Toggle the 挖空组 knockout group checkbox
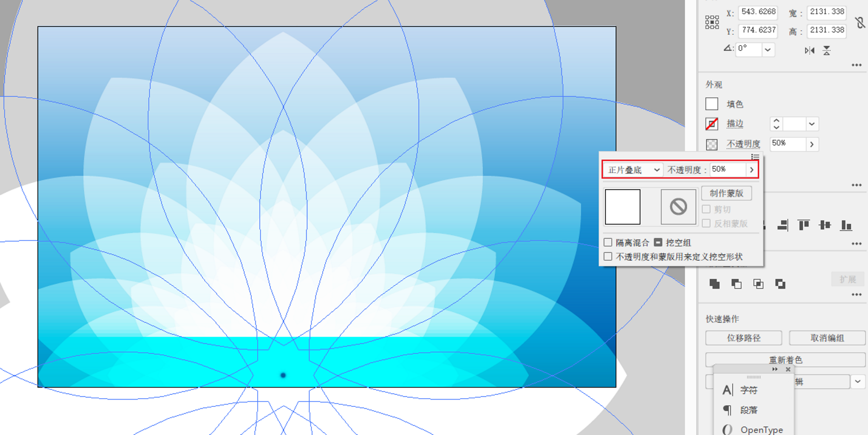This screenshot has height=435, width=868. click(x=658, y=242)
